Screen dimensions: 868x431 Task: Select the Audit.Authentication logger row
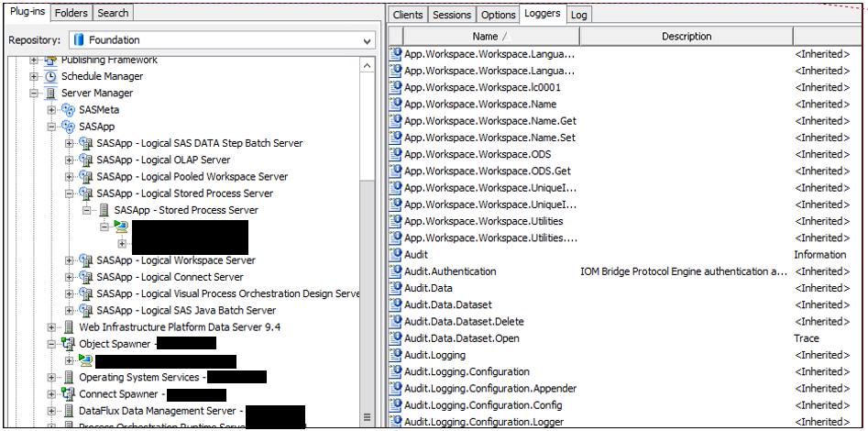pyautogui.click(x=450, y=271)
